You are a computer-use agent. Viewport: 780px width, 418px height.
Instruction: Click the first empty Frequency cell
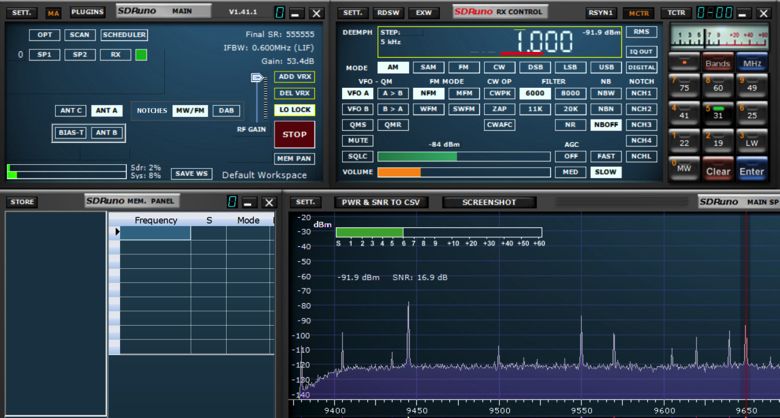[156, 233]
